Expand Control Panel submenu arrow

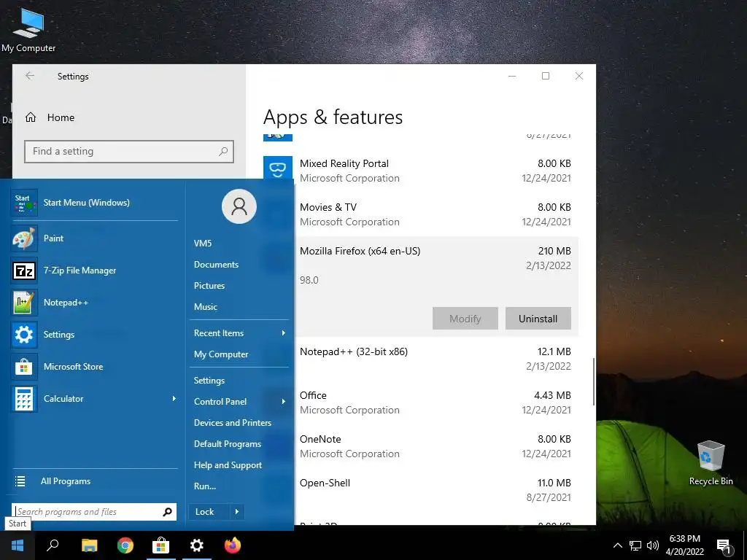point(284,402)
